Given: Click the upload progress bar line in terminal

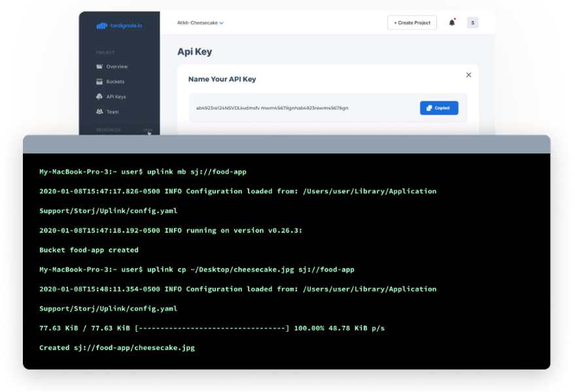Looking at the screenshot, I should point(211,329).
